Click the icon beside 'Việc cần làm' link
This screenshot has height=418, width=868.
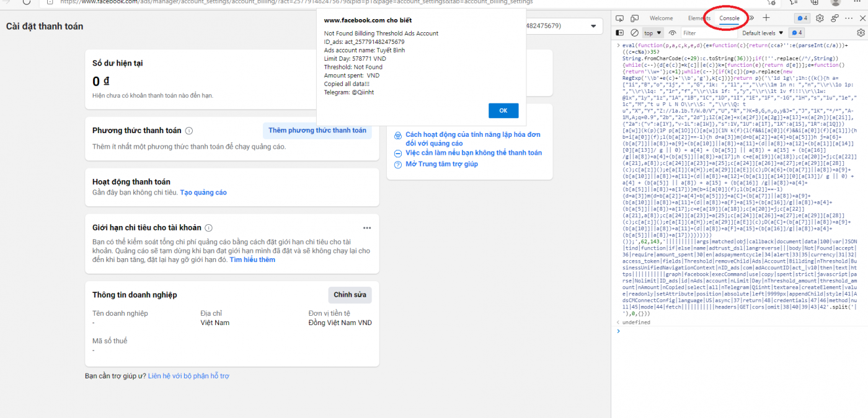399,152
